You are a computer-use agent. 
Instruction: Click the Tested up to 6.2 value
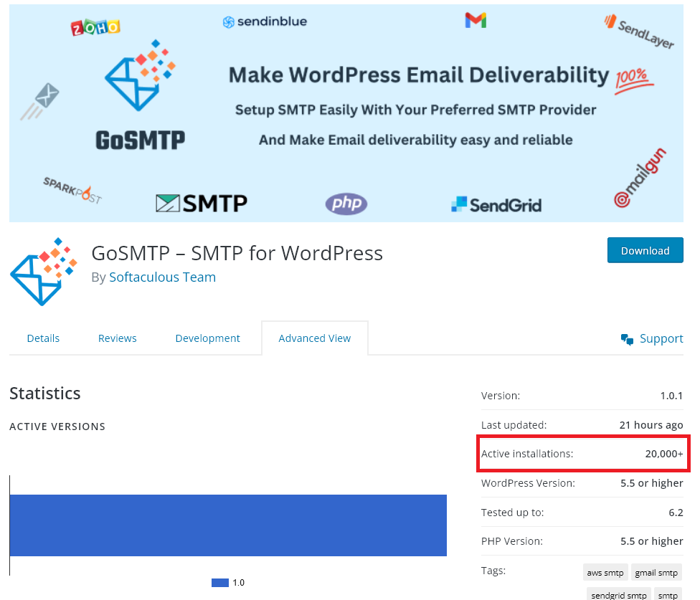pyautogui.click(x=676, y=513)
